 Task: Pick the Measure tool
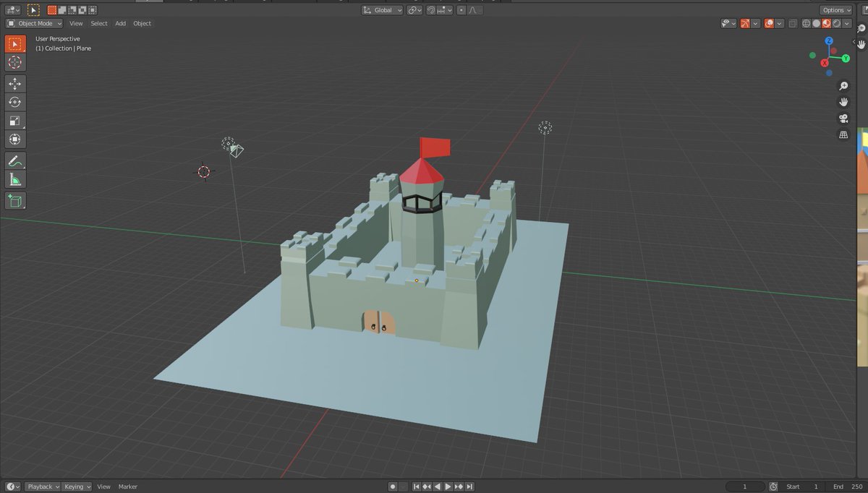[x=14, y=179]
